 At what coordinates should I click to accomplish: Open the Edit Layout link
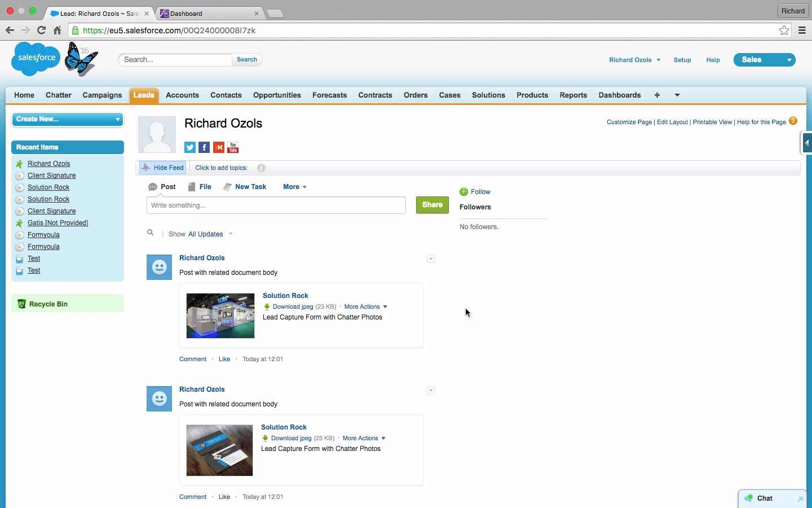[x=672, y=122]
